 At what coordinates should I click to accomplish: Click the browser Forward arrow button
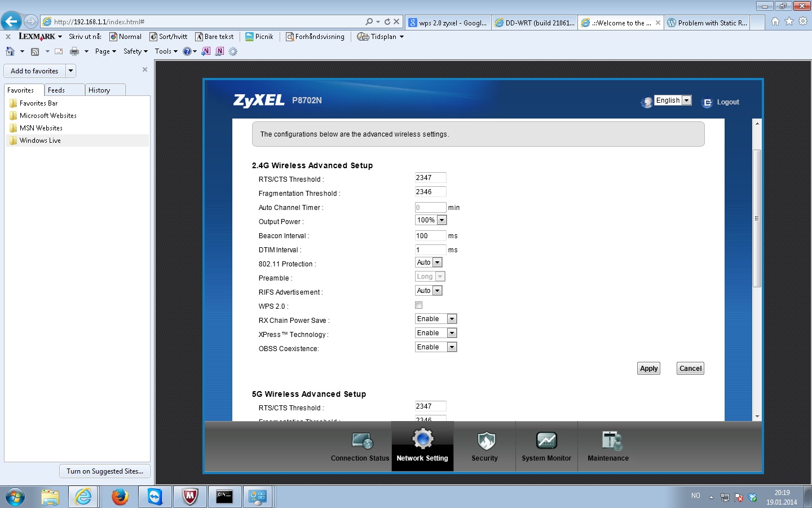pos(31,21)
